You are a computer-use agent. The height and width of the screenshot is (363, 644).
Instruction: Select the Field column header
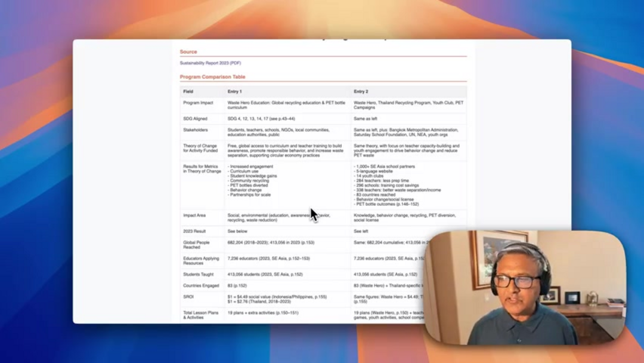click(188, 91)
